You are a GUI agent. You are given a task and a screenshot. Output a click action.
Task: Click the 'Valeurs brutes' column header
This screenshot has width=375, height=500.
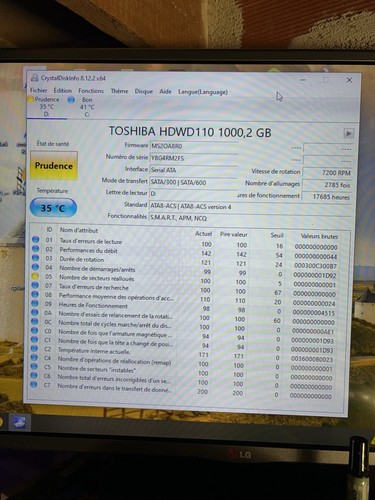point(319,236)
